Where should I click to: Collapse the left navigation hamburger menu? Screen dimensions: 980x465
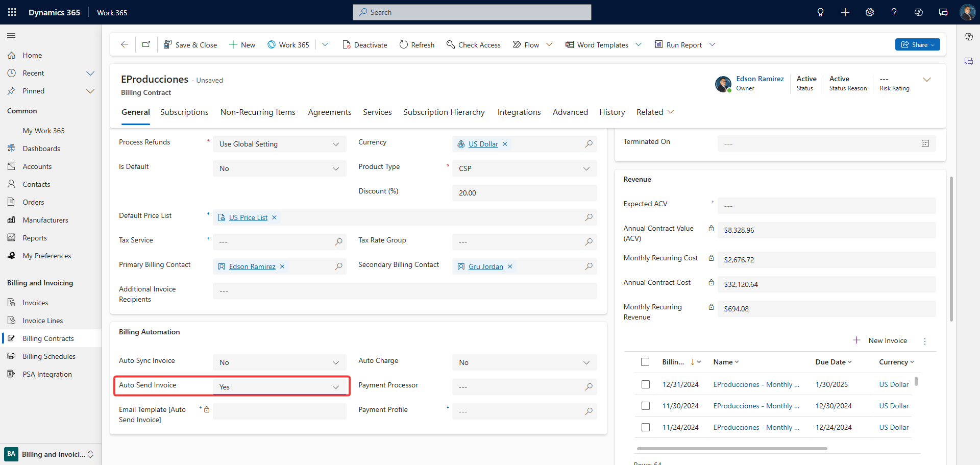tap(11, 36)
